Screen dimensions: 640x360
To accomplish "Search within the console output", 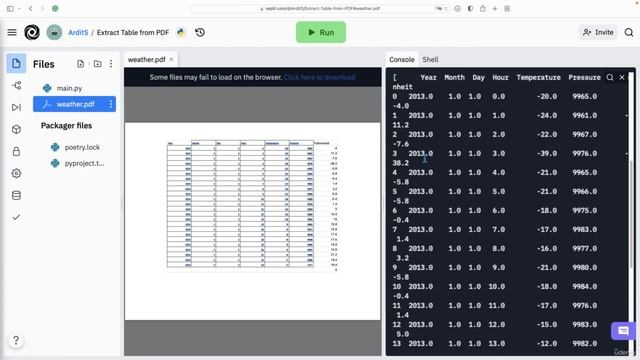I will (x=610, y=77).
